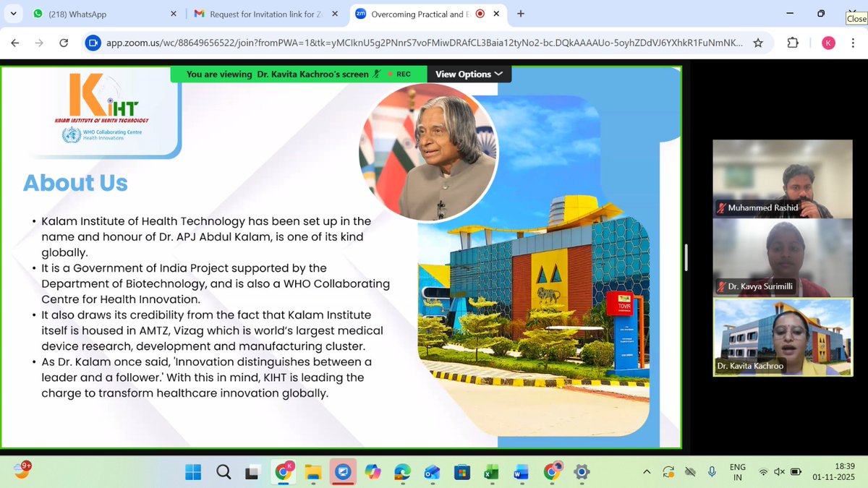
Task: Click the 'About Us' slide heading
Action: coord(75,183)
